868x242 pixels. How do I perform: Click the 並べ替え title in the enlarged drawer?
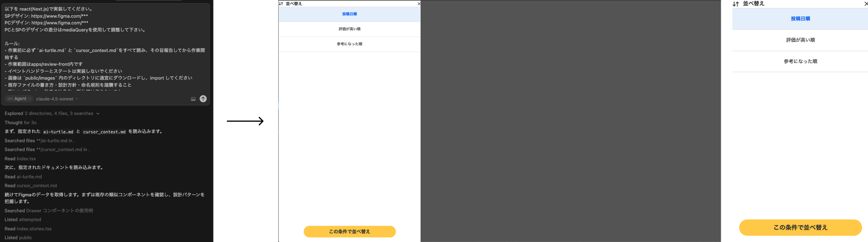tap(753, 4)
